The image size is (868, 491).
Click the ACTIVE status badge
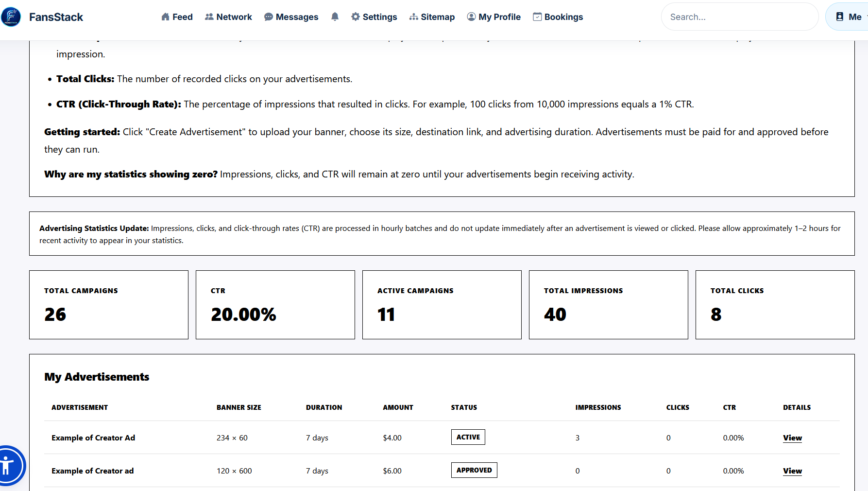(468, 437)
